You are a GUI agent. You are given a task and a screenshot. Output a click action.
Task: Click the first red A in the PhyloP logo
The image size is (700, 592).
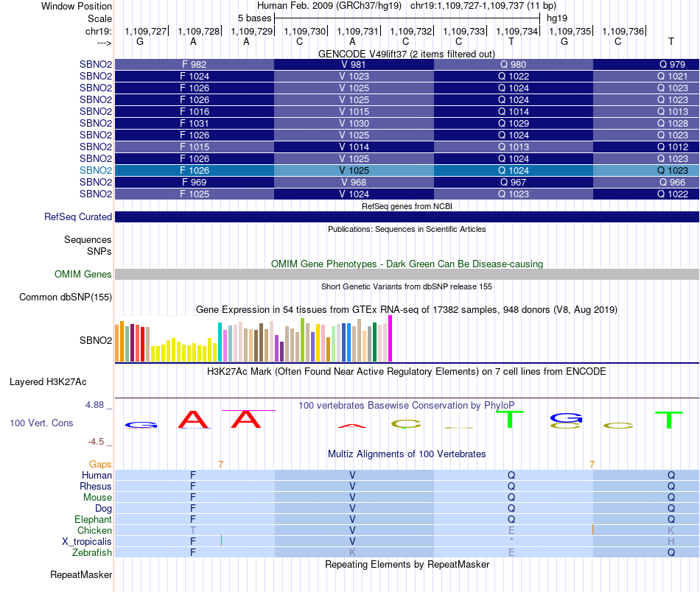click(x=193, y=420)
